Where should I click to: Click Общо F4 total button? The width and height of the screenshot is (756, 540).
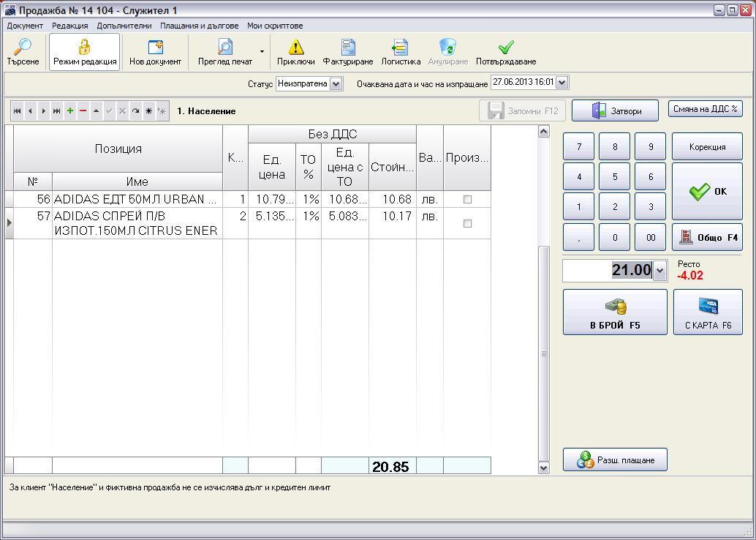(x=707, y=237)
